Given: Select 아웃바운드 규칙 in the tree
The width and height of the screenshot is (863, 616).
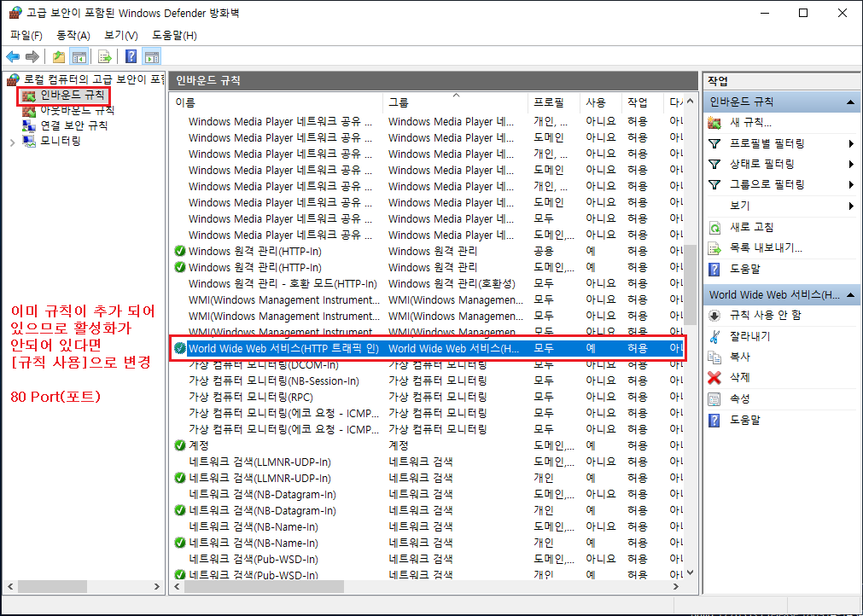Looking at the screenshot, I should pyautogui.click(x=78, y=111).
